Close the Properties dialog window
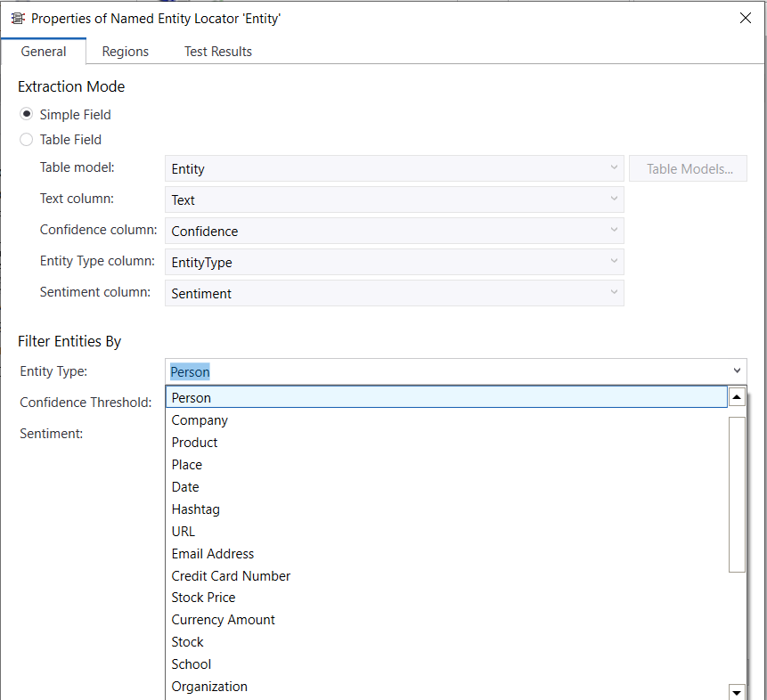The height and width of the screenshot is (700, 767). 745,19
